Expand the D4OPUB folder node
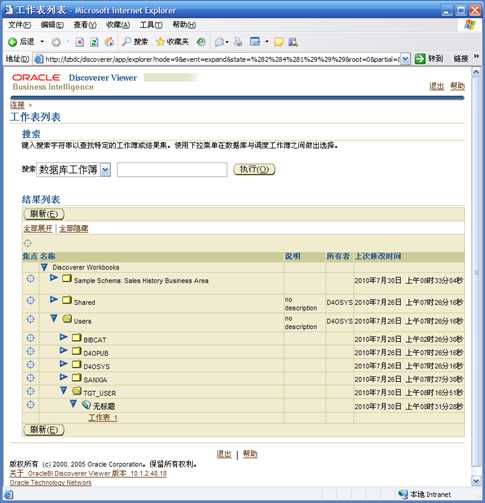The image size is (485, 503). point(64,350)
